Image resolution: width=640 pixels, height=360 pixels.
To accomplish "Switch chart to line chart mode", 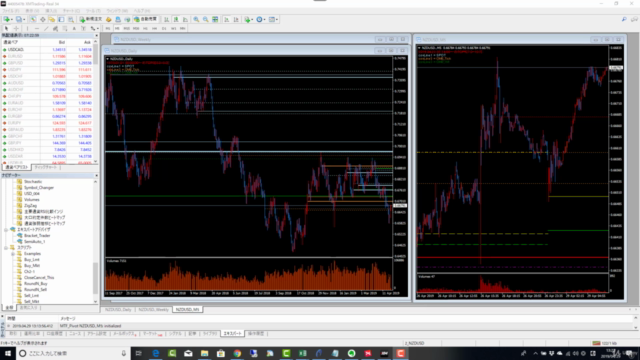I will (x=185, y=19).
